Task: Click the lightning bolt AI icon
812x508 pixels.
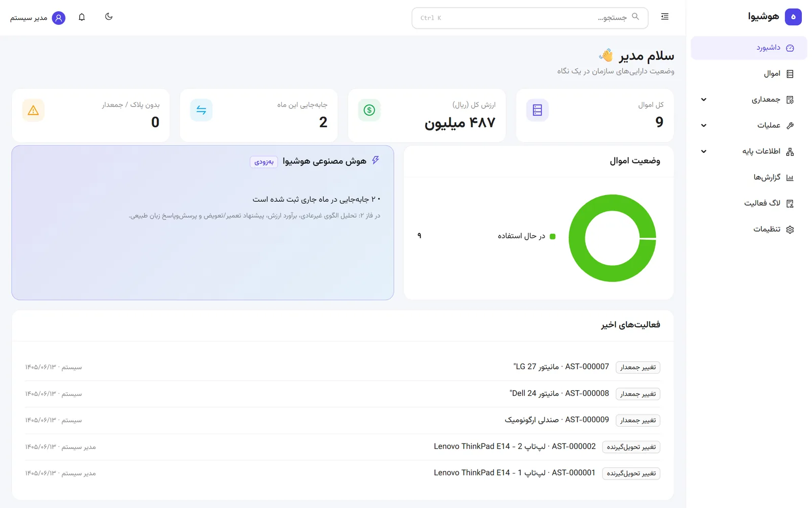Action: [x=376, y=160]
